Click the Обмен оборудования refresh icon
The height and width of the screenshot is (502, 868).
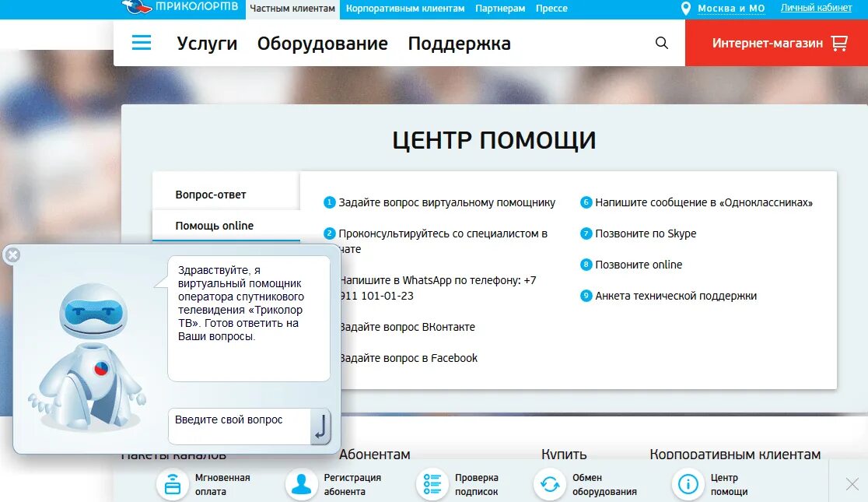[x=550, y=484]
